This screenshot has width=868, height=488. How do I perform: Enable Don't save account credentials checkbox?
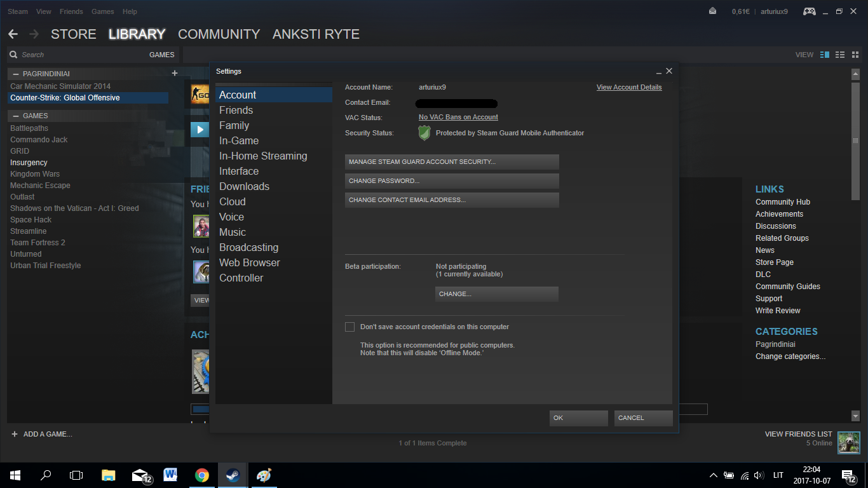pos(349,327)
